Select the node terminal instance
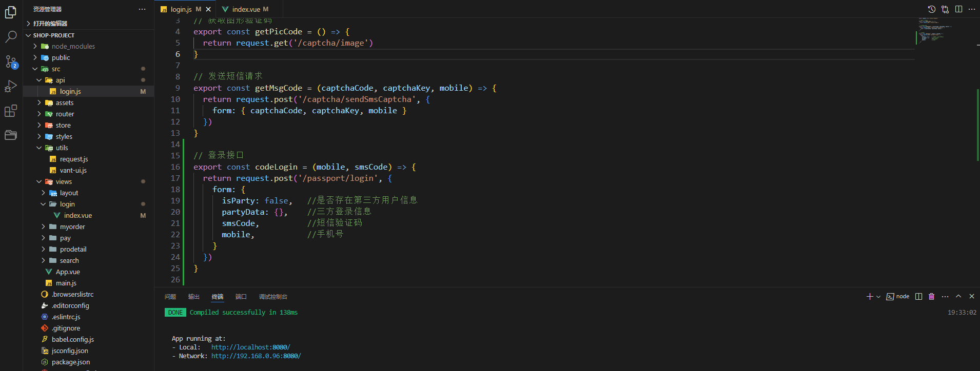Image resolution: width=980 pixels, height=371 pixels. [898, 296]
